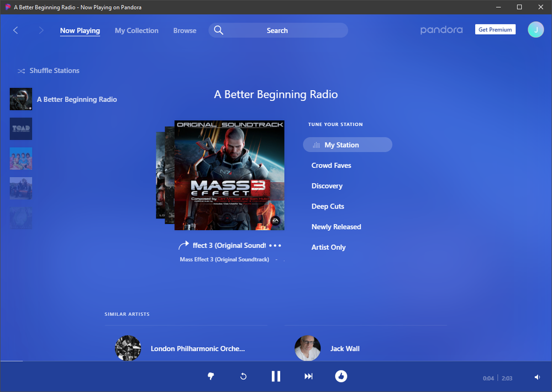Pause the playing track

[276, 377]
